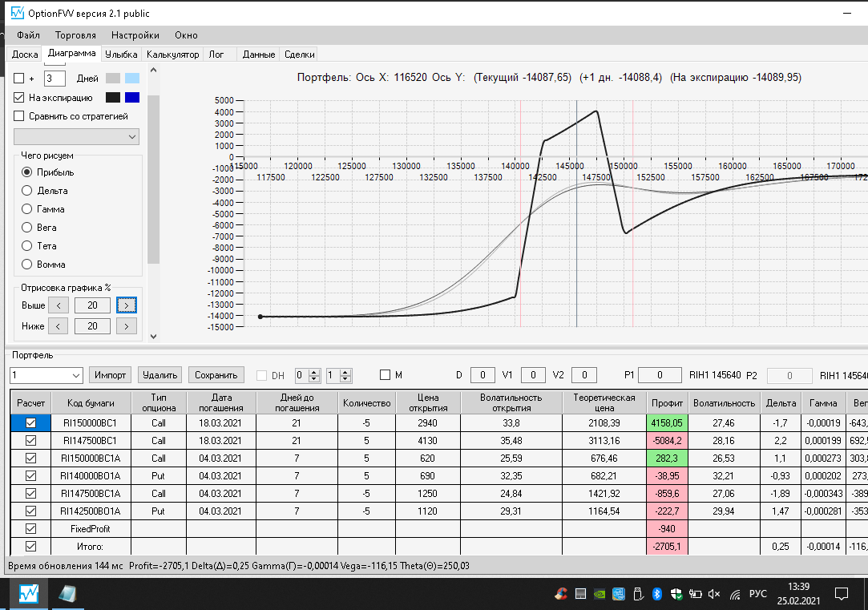Sort table by Профит column header
The width and height of the screenshot is (868, 610).
pyautogui.click(x=667, y=403)
